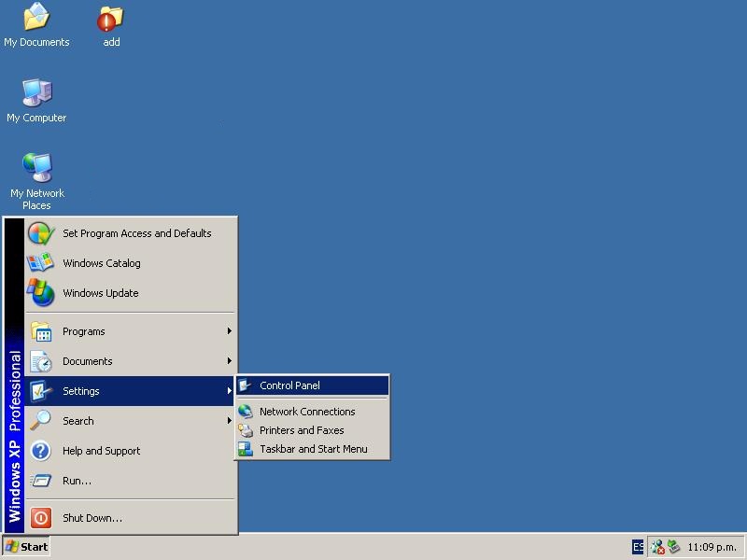Click the 11:09 p.m. taskbar clock

[x=712, y=547]
